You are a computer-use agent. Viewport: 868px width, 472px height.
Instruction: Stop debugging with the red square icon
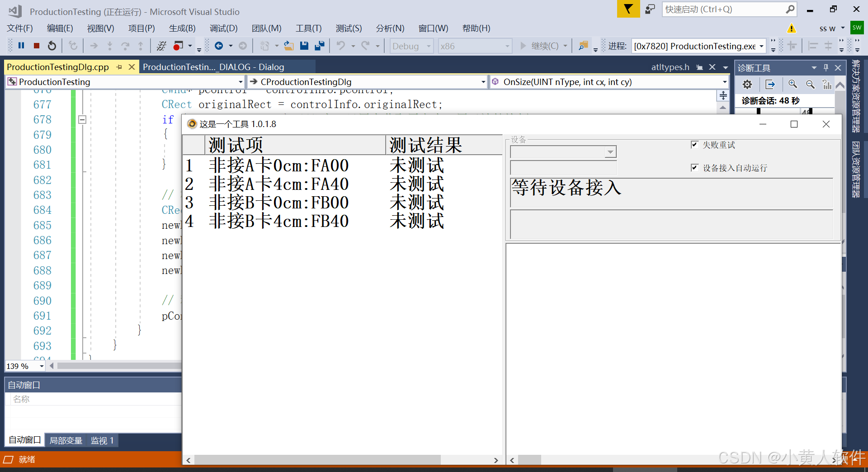click(37, 46)
